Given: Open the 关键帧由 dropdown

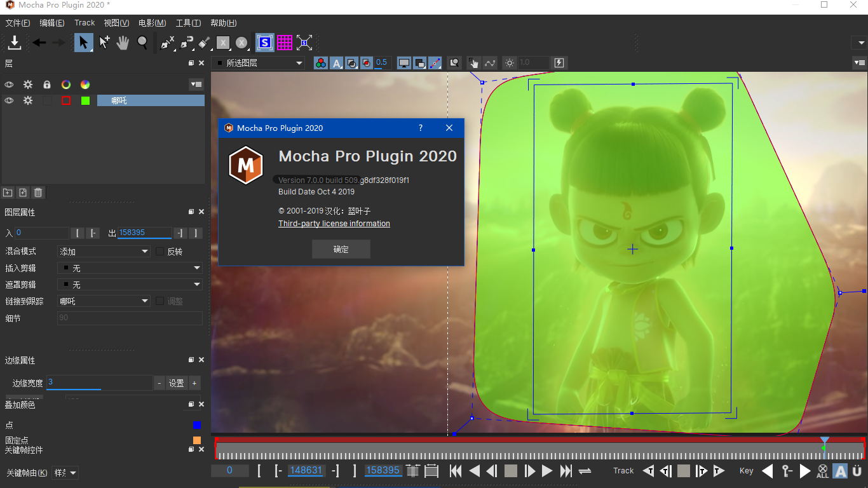Looking at the screenshot, I should 65,473.
